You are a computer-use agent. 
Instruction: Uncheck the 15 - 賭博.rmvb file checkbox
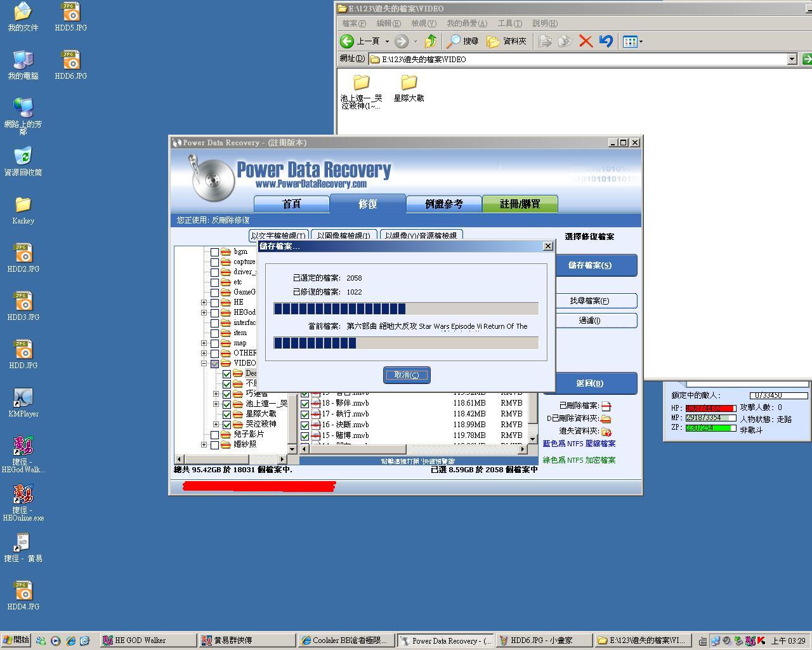[305, 436]
